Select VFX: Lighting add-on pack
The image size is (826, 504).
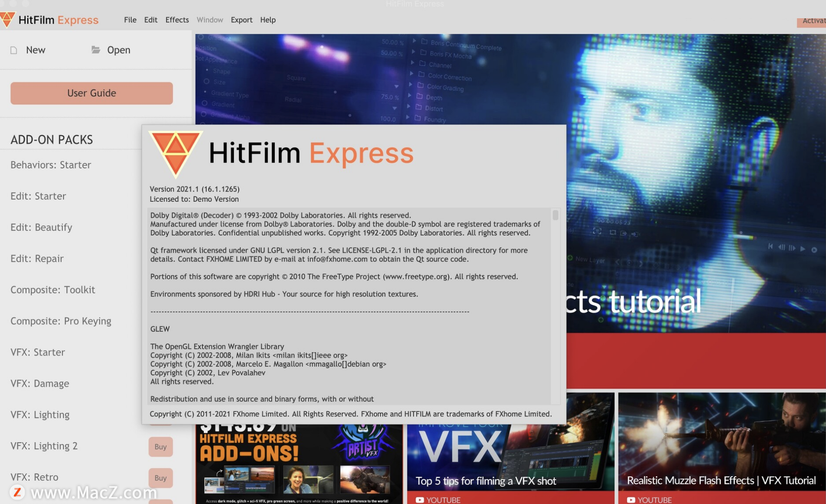[x=40, y=415]
